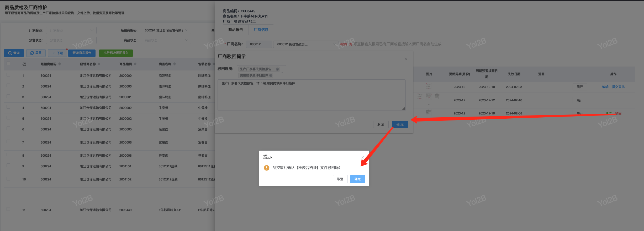The width and height of the screenshot is (644, 231).
Task: Click into the rejection reason text area
Action: 312,95
